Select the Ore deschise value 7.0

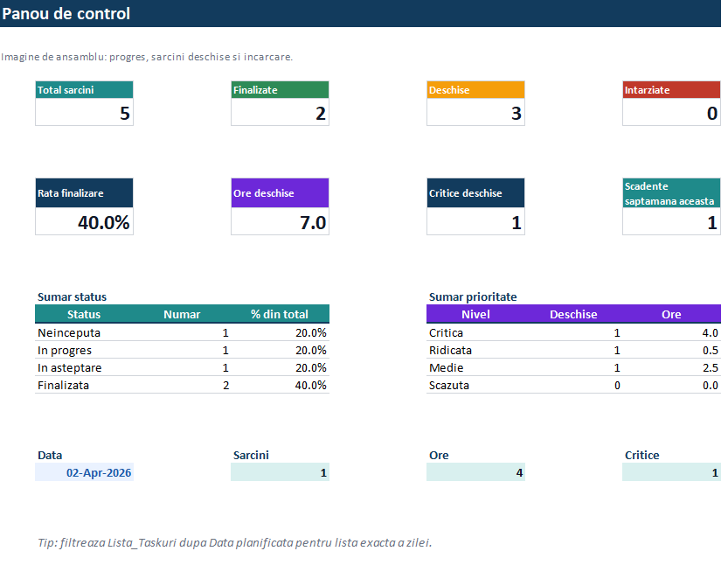point(280,221)
